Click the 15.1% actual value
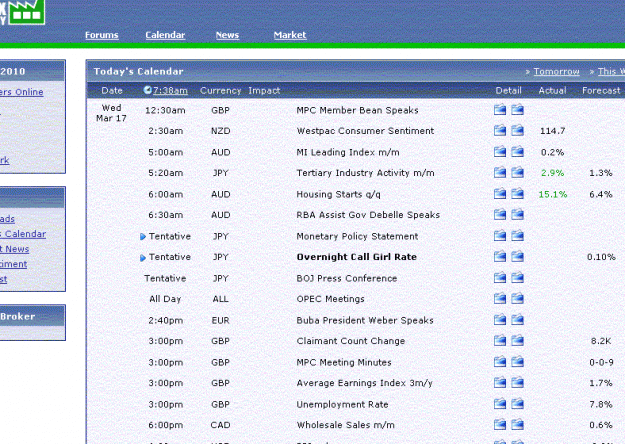This screenshot has width=625, height=444. (x=552, y=194)
